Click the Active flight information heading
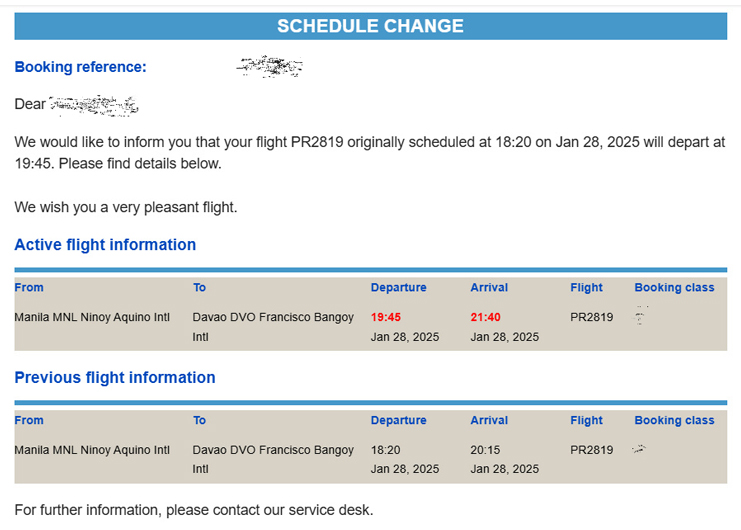This screenshot has height=530, width=741. [x=105, y=245]
